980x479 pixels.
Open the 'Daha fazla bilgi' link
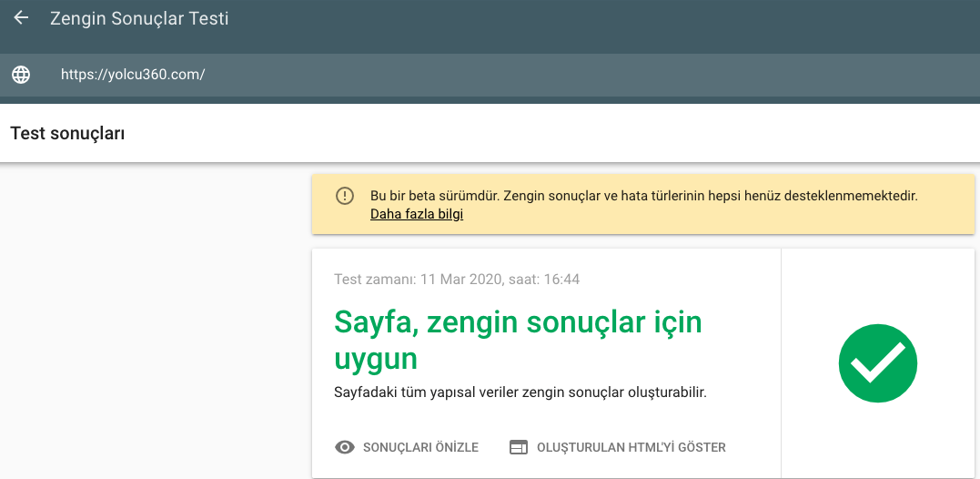point(417,215)
